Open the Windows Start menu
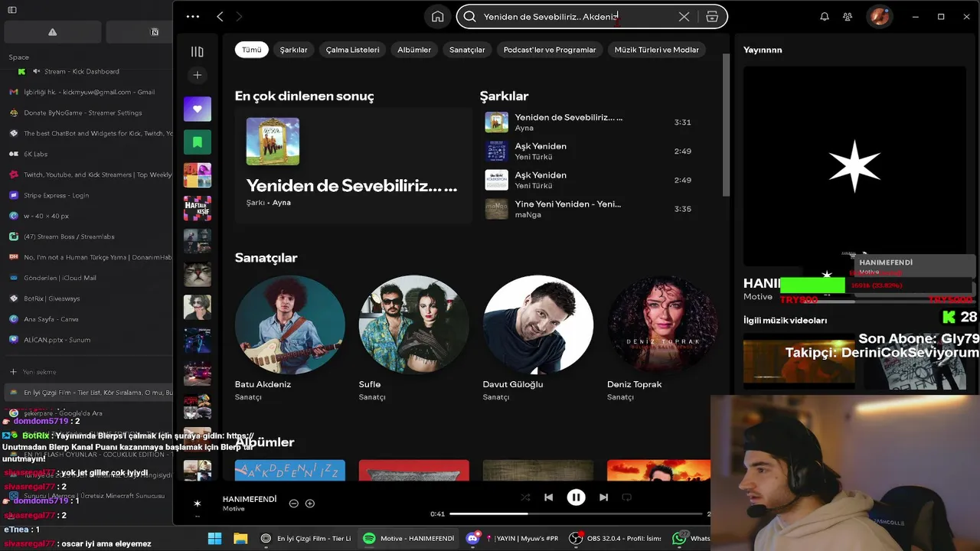 pos(214,539)
